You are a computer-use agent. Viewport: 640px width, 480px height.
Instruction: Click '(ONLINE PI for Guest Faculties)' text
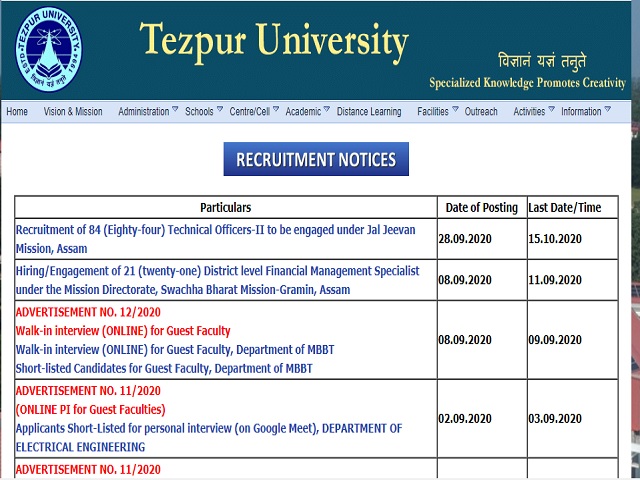(x=91, y=410)
